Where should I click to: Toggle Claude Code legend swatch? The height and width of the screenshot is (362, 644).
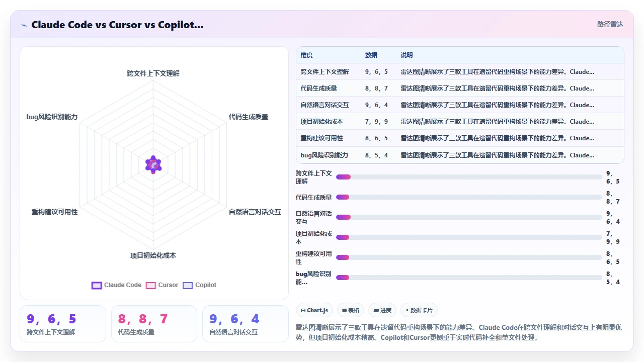tap(97, 285)
